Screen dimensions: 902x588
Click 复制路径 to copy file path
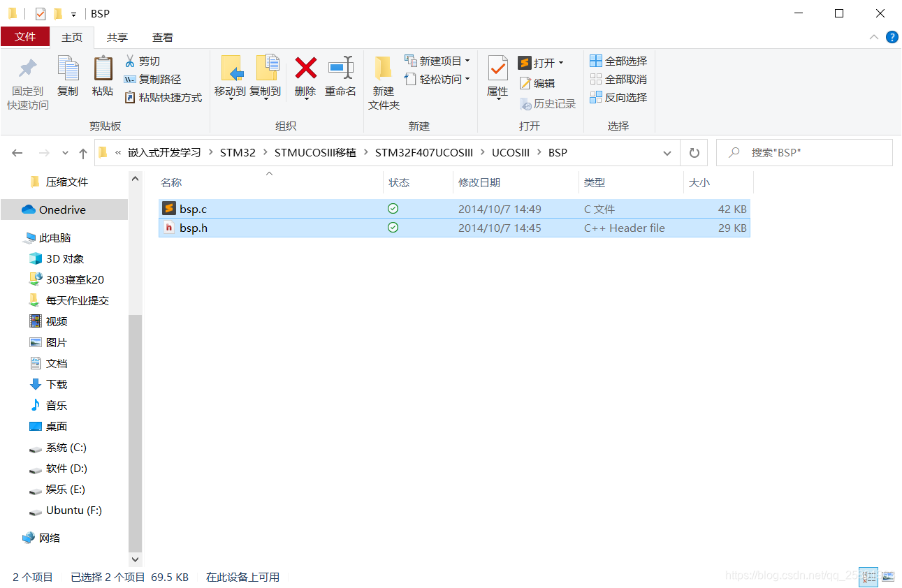click(152, 80)
